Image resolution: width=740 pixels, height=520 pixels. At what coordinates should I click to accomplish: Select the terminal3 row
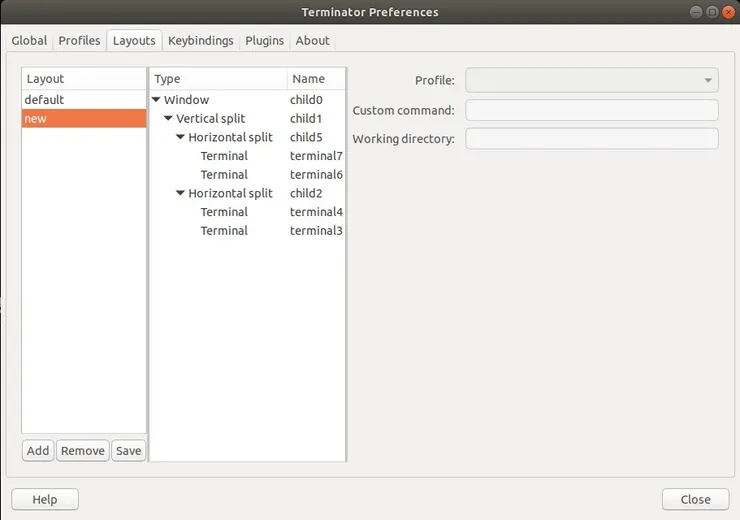click(246, 231)
